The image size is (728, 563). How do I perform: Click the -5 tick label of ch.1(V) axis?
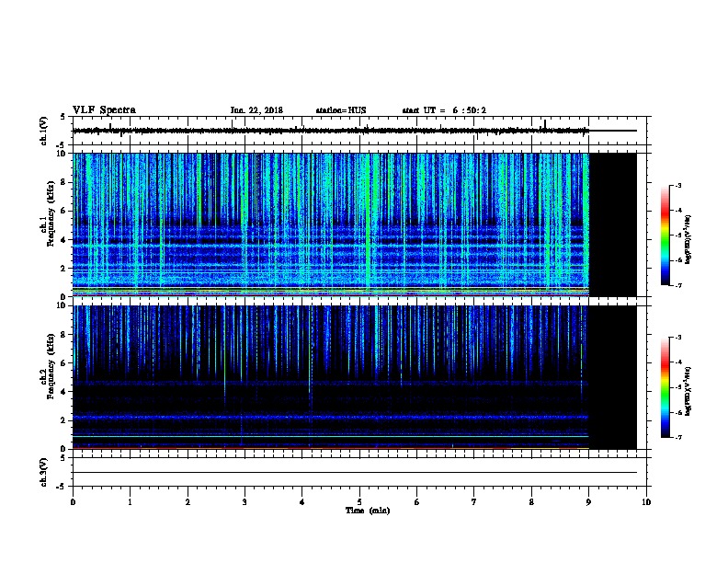[63, 145]
